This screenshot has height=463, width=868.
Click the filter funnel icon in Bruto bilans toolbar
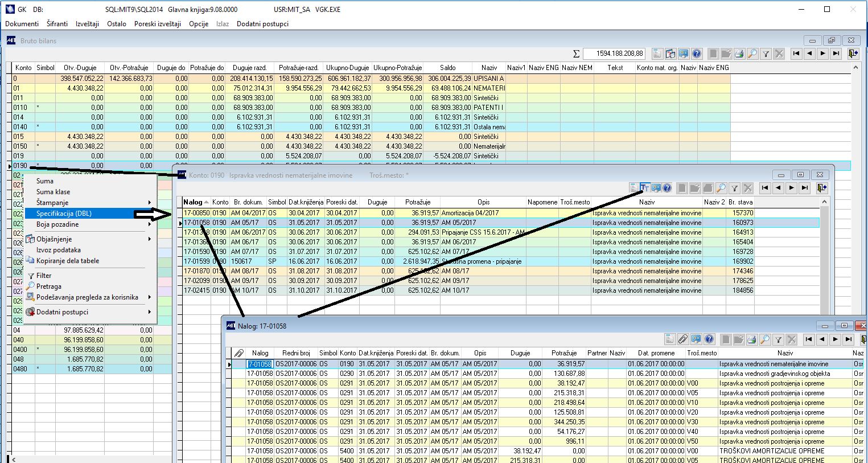click(766, 54)
